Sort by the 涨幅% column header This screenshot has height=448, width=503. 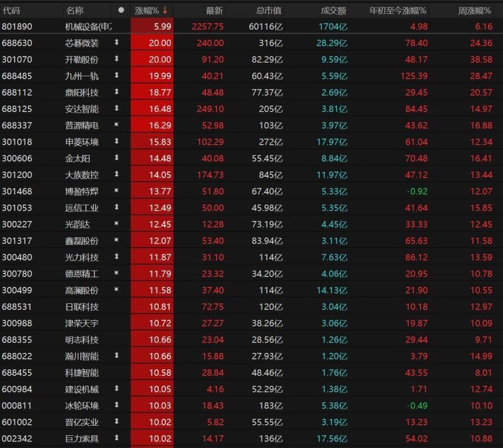[x=147, y=10]
